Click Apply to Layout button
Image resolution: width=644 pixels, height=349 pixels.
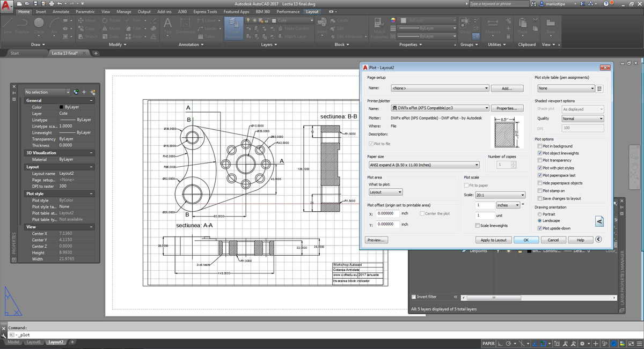pyautogui.click(x=493, y=240)
